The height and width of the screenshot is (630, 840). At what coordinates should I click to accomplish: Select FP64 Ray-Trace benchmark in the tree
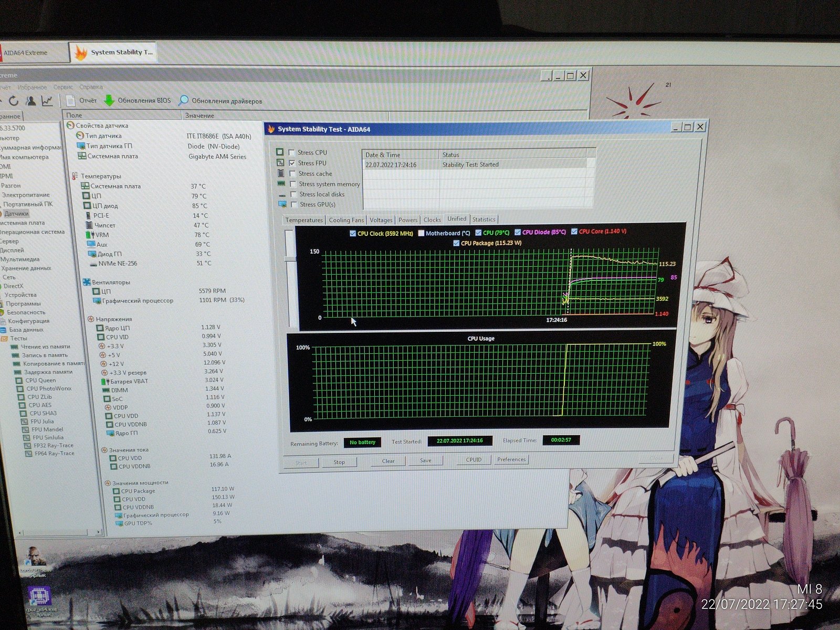(54, 453)
